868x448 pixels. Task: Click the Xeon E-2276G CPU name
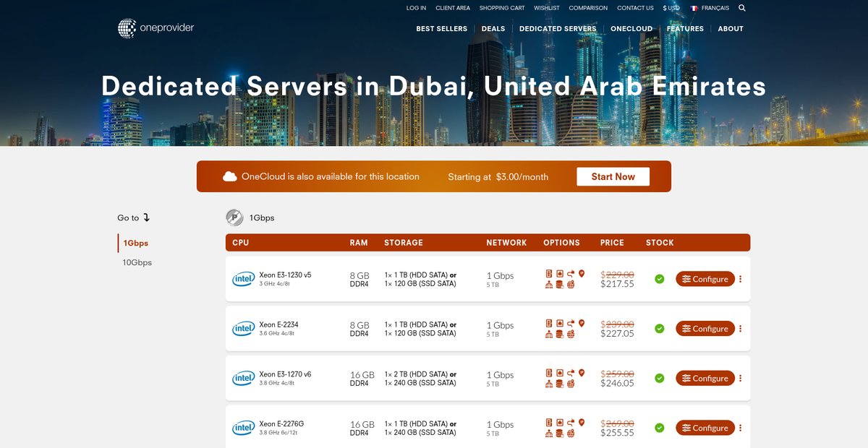(281, 424)
